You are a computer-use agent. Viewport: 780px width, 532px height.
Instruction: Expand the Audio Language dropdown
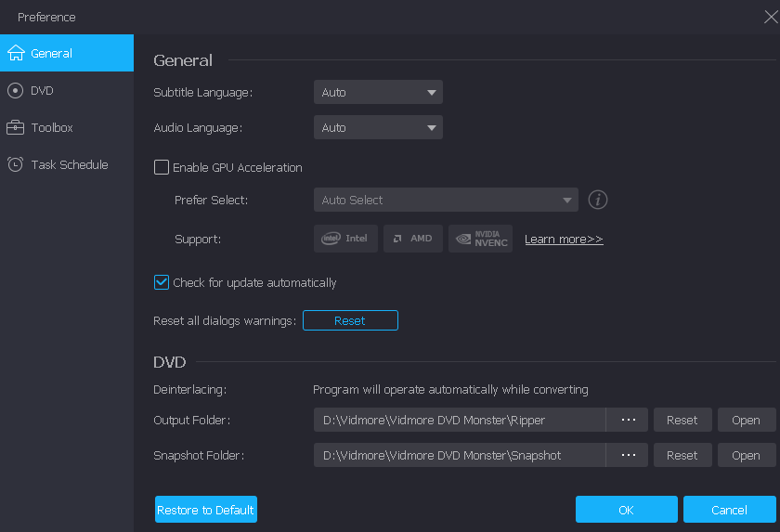point(378,127)
